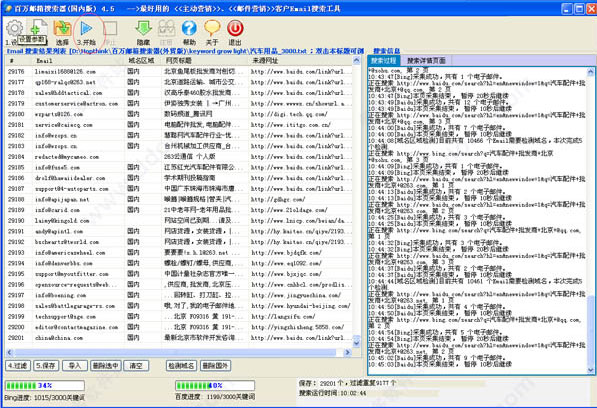Select result row number 29192
Viewport: 597px width, 408px height.
(179, 242)
